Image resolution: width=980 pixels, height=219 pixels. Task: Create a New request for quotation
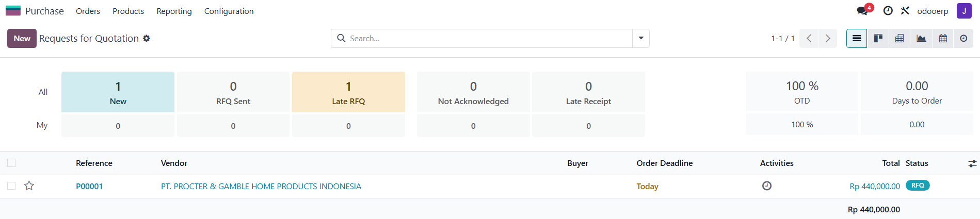point(22,38)
